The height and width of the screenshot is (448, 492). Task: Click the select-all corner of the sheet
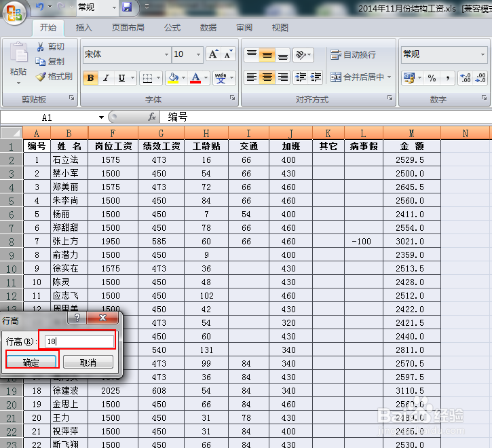(12, 133)
